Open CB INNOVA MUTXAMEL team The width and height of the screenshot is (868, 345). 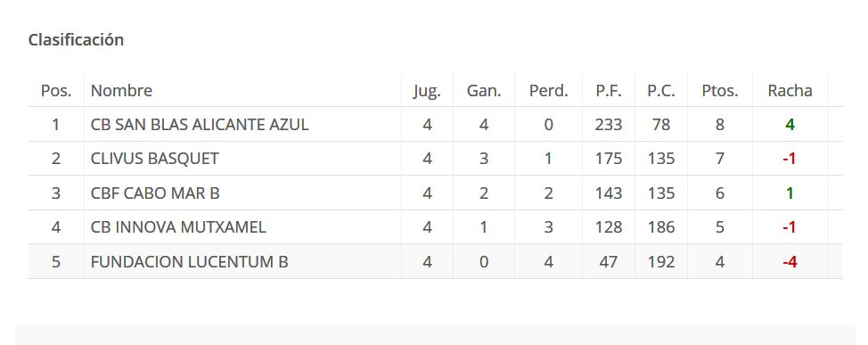pyautogui.click(x=178, y=227)
